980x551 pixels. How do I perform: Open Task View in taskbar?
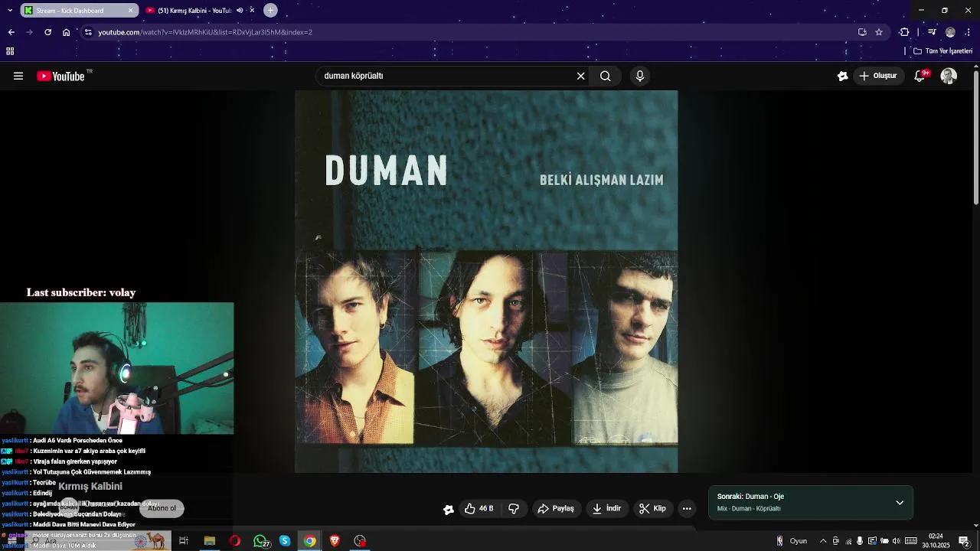point(184,541)
